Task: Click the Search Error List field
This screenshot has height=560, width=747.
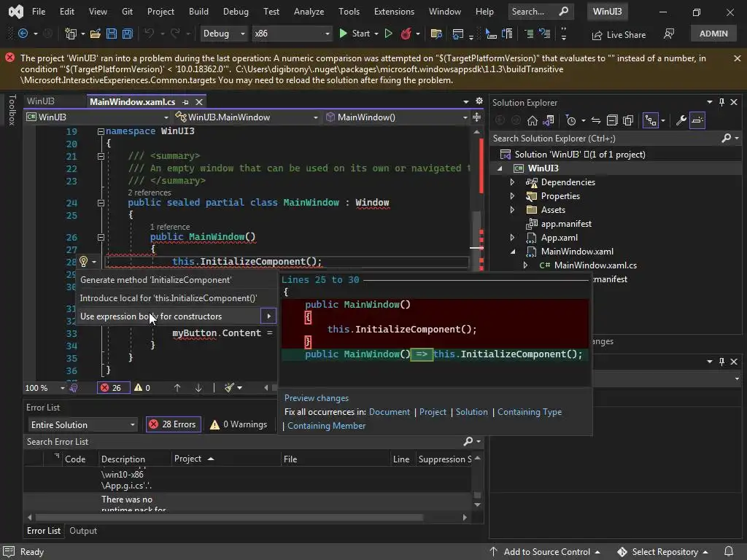Action: (x=243, y=442)
